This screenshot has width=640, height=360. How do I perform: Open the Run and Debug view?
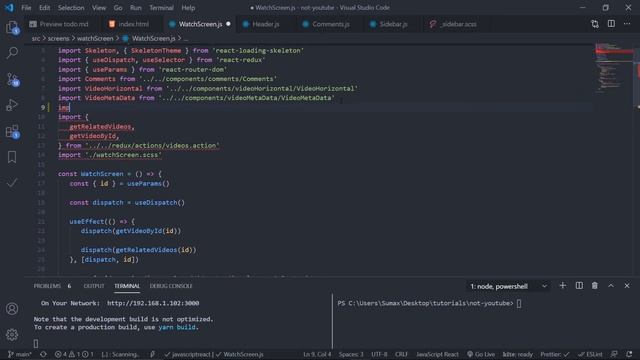tap(12, 105)
